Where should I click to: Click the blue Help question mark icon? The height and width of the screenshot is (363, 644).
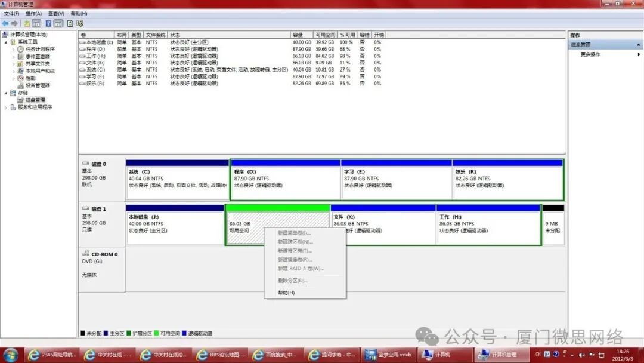pos(48,24)
